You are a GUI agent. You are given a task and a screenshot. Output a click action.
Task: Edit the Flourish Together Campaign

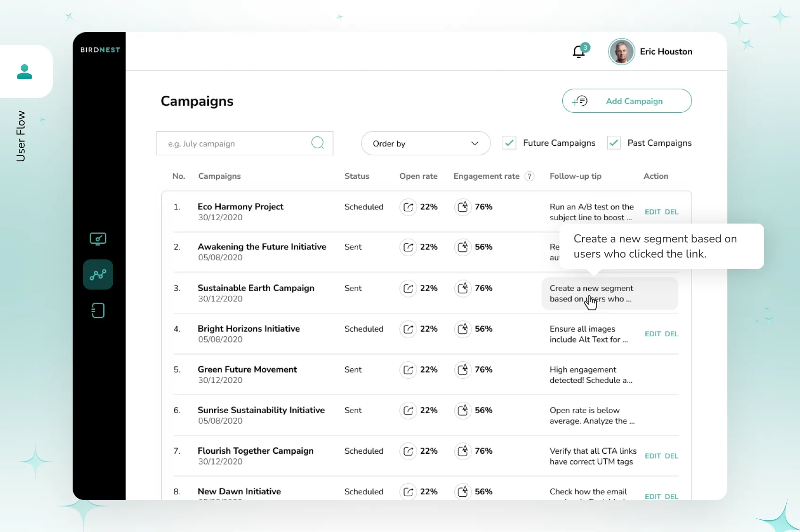point(652,456)
